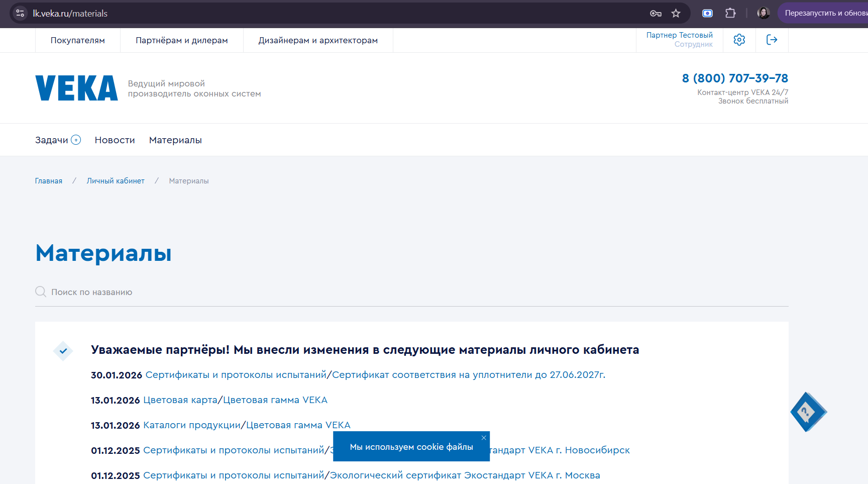Click the checkmark icon beside the announcement
Image resolution: width=868 pixels, height=484 pixels.
pyautogui.click(x=63, y=351)
